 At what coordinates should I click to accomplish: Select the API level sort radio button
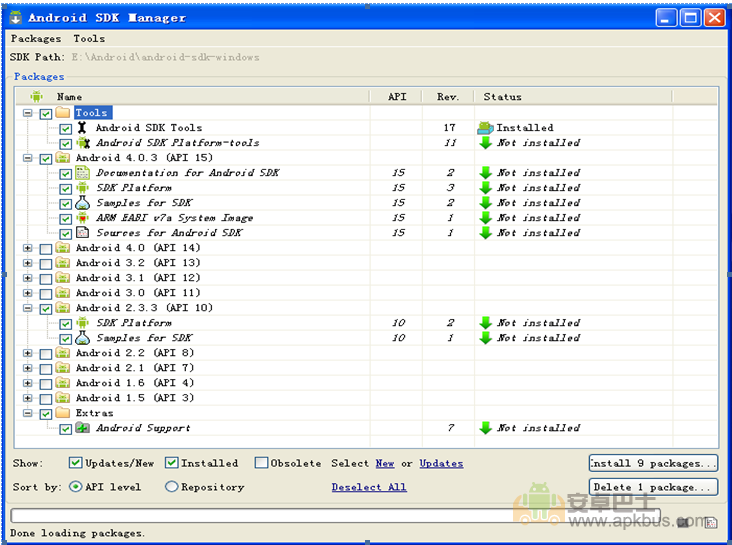coord(76,487)
